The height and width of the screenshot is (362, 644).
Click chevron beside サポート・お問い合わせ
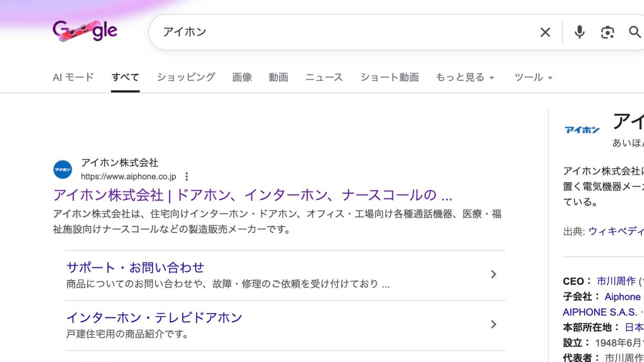pyautogui.click(x=493, y=275)
